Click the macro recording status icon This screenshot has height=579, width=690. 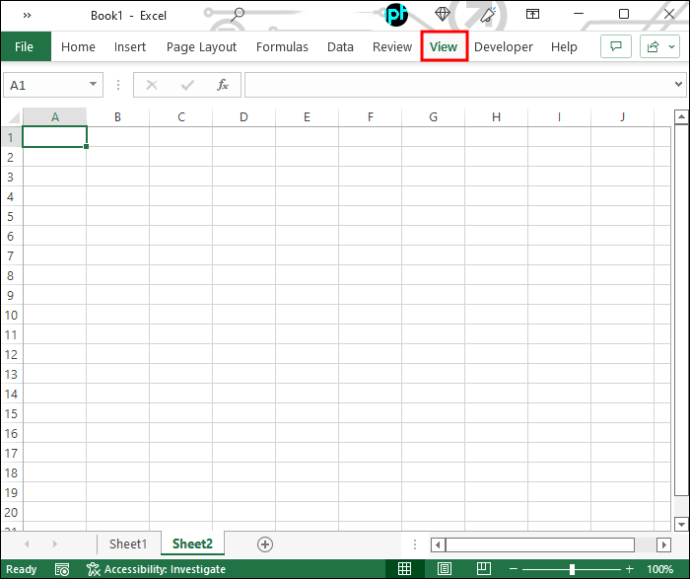[62, 569]
